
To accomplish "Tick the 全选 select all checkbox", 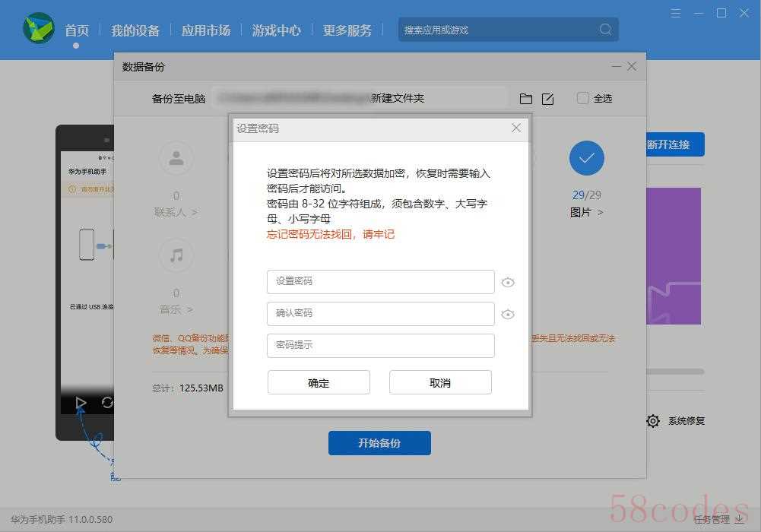I will 583,98.
